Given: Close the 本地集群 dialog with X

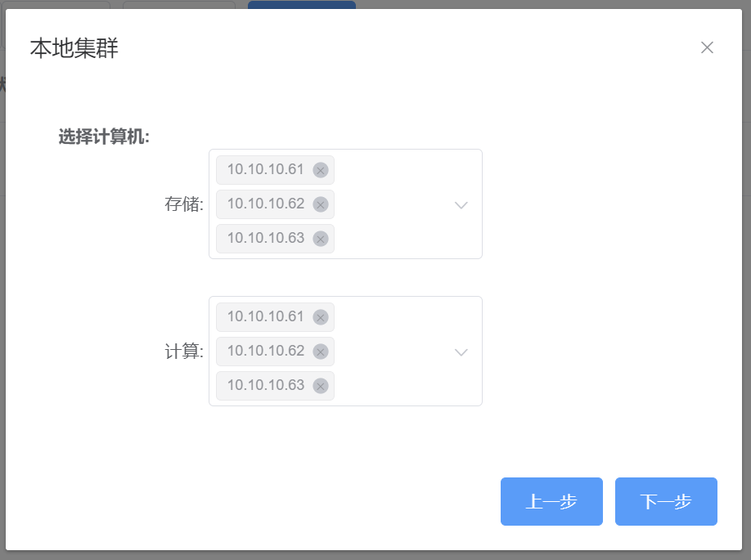Looking at the screenshot, I should (707, 47).
